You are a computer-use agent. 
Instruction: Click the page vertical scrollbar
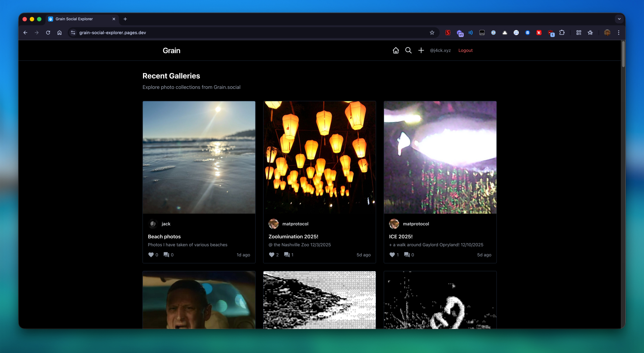pyautogui.click(x=623, y=55)
